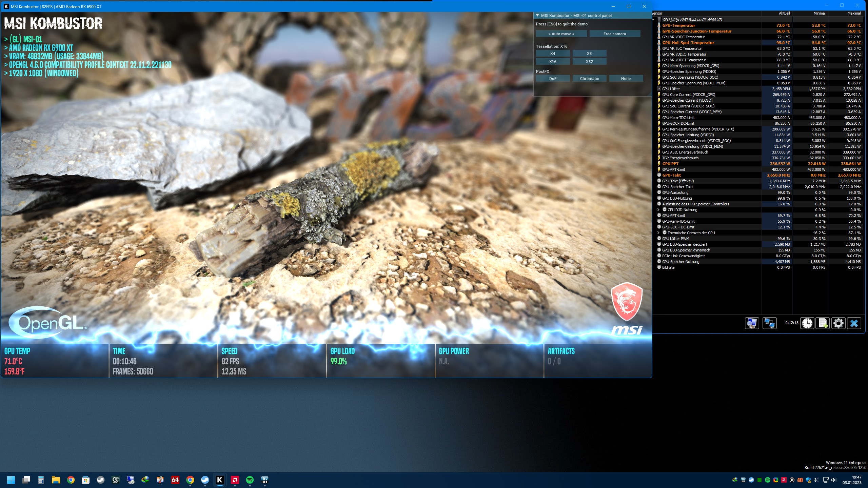Select the GPU-Hot-Spot-Temperatur sensor row
The height and width of the screenshot is (488, 868).
(688, 43)
